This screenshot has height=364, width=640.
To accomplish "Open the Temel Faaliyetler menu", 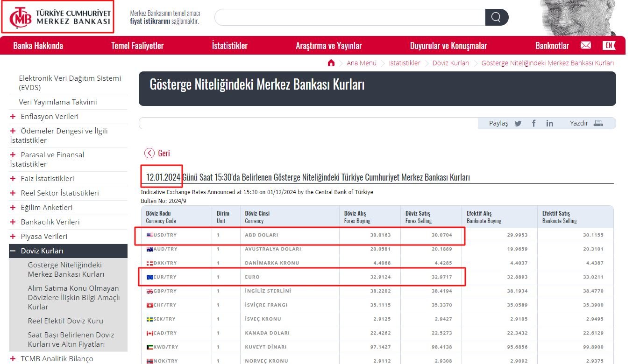I will 137,46.
